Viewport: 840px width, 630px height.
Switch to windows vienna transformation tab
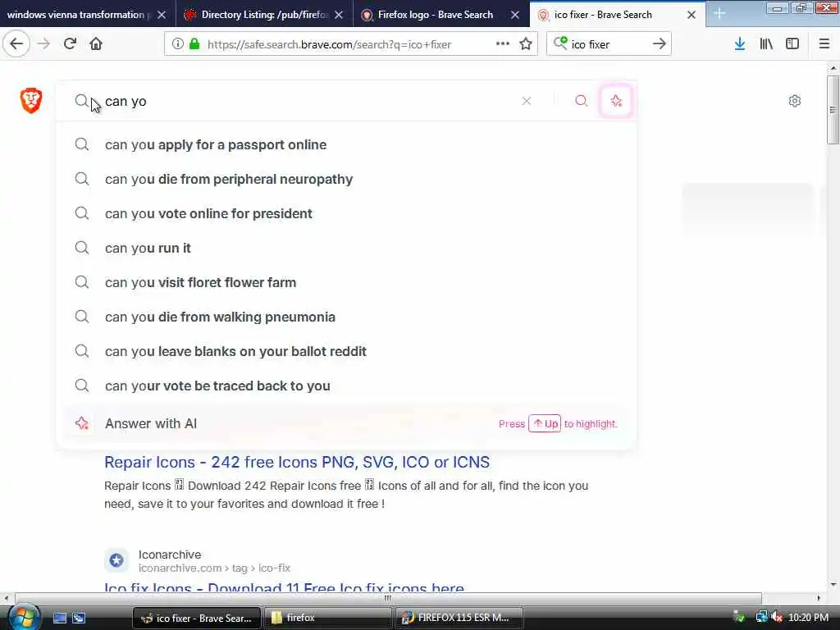[78, 15]
